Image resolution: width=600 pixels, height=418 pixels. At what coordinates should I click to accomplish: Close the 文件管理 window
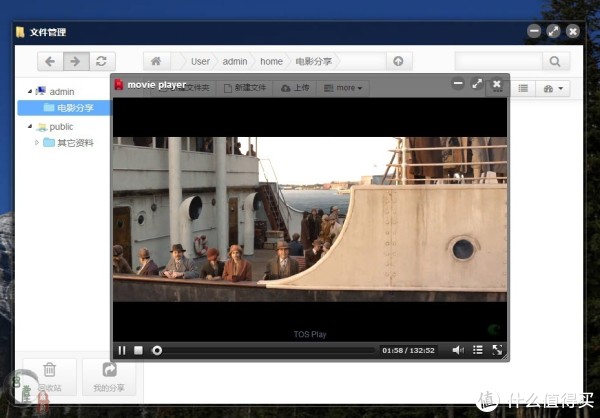coord(573,31)
